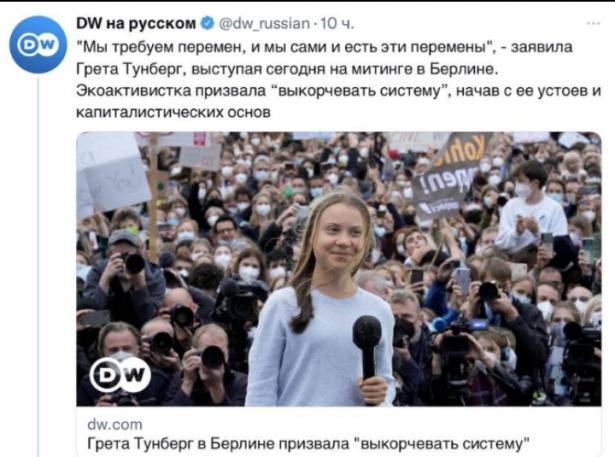Click the speaker's face in the article photo
Image resolution: width=615 pixels, height=457 pixels.
pyautogui.click(x=340, y=234)
